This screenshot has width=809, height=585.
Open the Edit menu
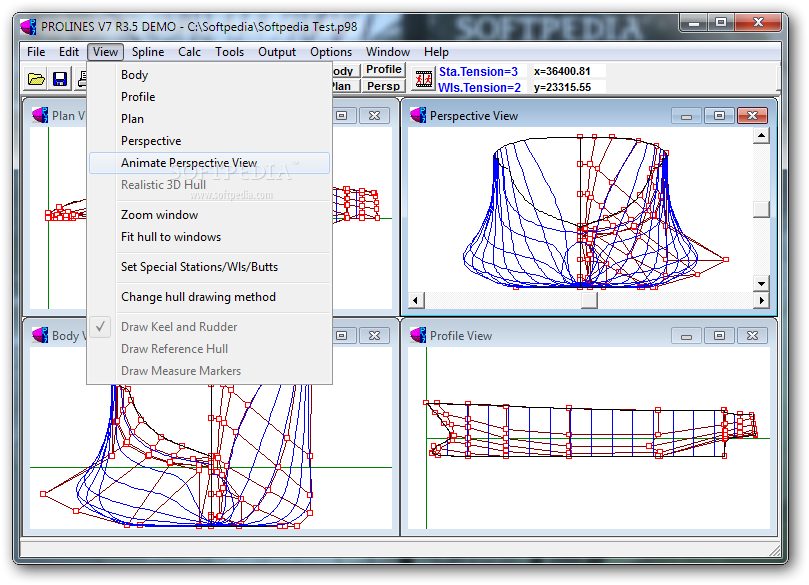(69, 52)
